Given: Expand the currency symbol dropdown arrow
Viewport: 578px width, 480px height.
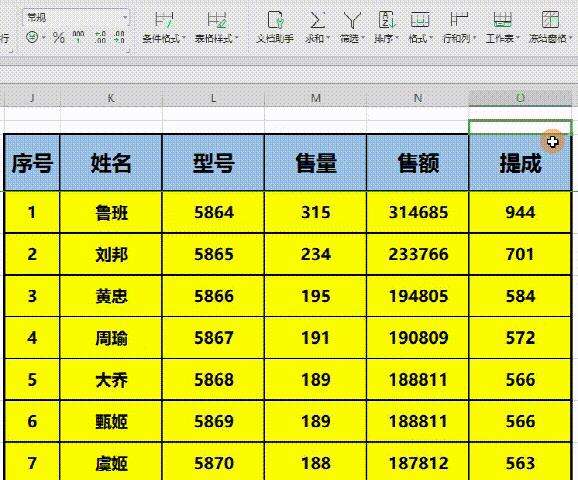Looking at the screenshot, I should point(44,38).
